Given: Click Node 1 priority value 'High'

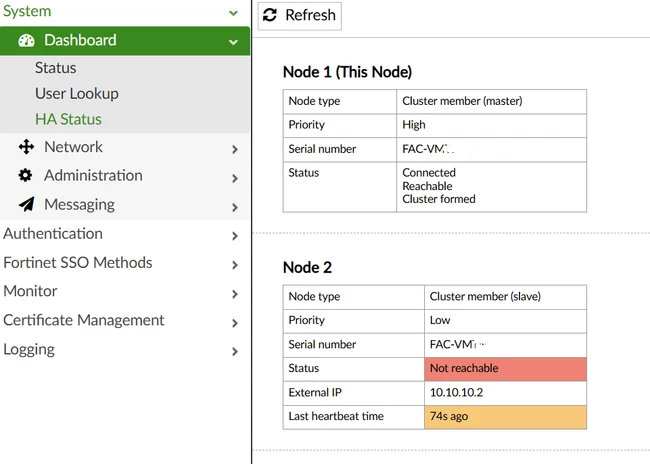Looking at the screenshot, I should pos(414,125).
